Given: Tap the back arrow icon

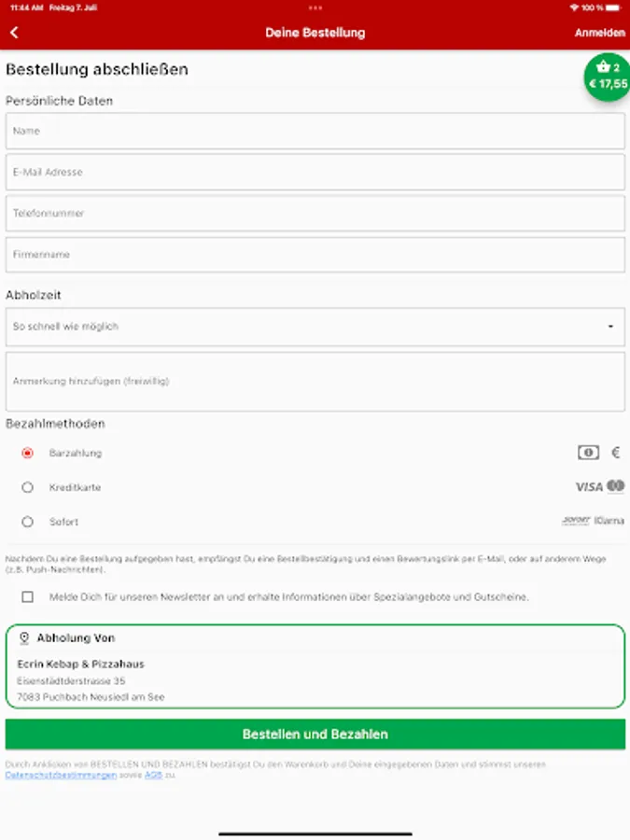Looking at the screenshot, I should tap(14, 33).
